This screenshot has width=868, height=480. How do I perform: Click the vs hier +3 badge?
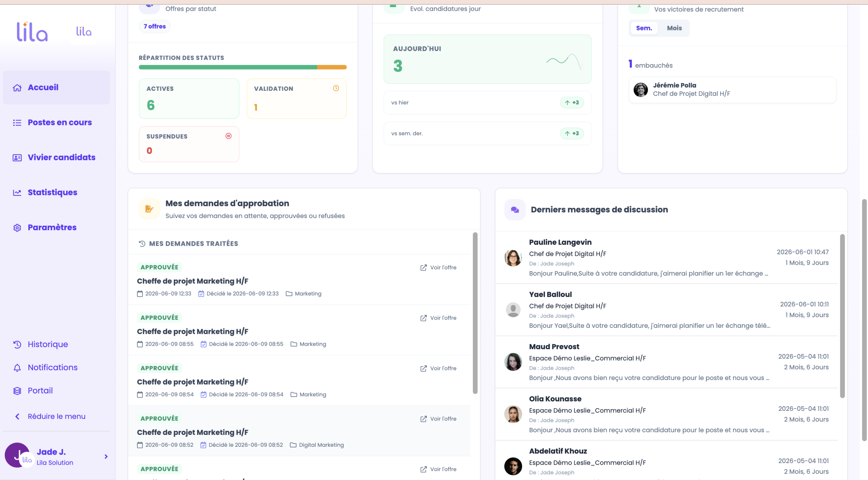click(x=572, y=103)
